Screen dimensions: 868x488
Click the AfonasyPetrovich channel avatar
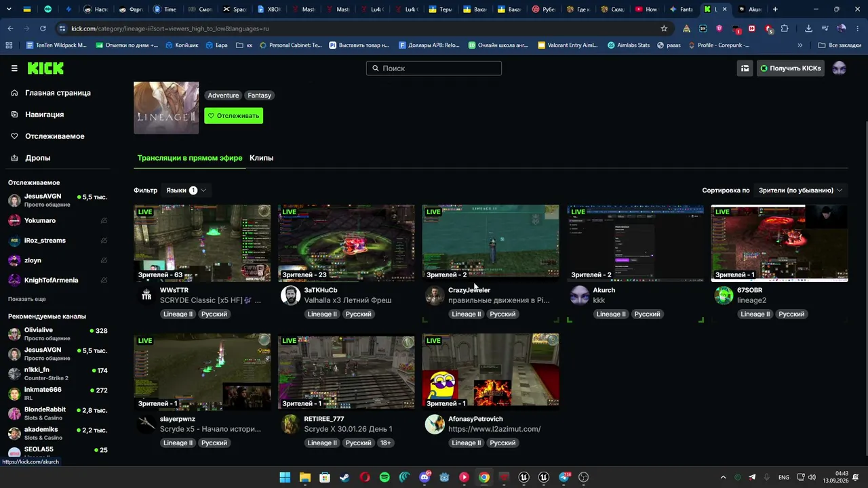pyautogui.click(x=435, y=424)
